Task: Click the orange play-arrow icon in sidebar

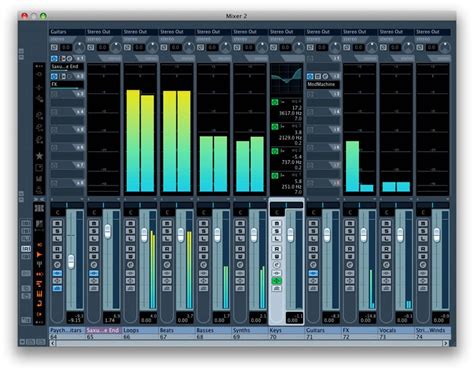Action: (39, 255)
